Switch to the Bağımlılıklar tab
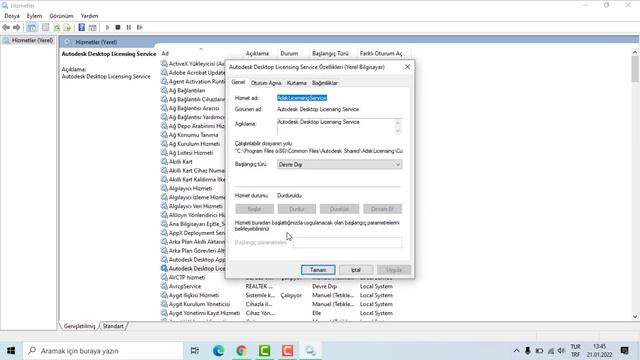The width and height of the screenshot is (640, 360). point(325,83)
